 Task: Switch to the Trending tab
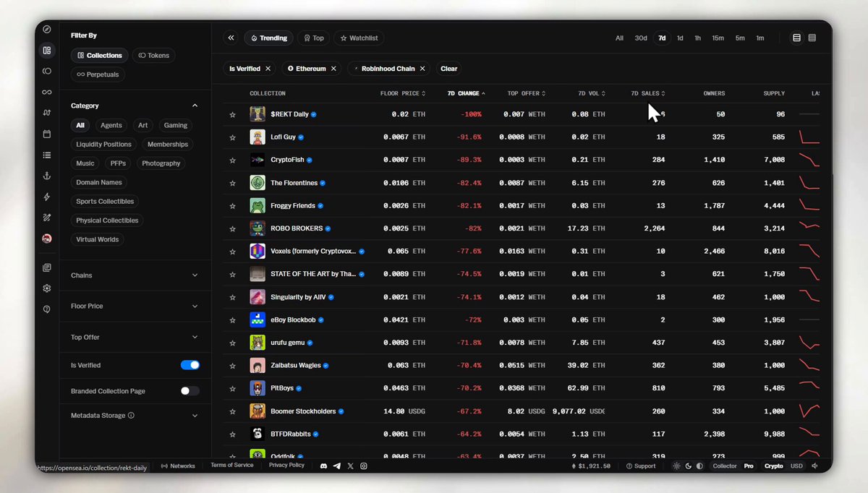click(269, 38)
